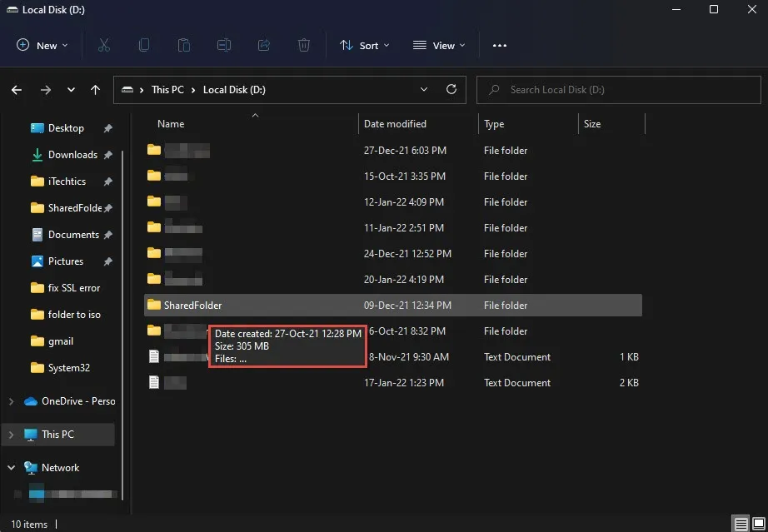Expand the OneDrive tree node

[11, 401]
